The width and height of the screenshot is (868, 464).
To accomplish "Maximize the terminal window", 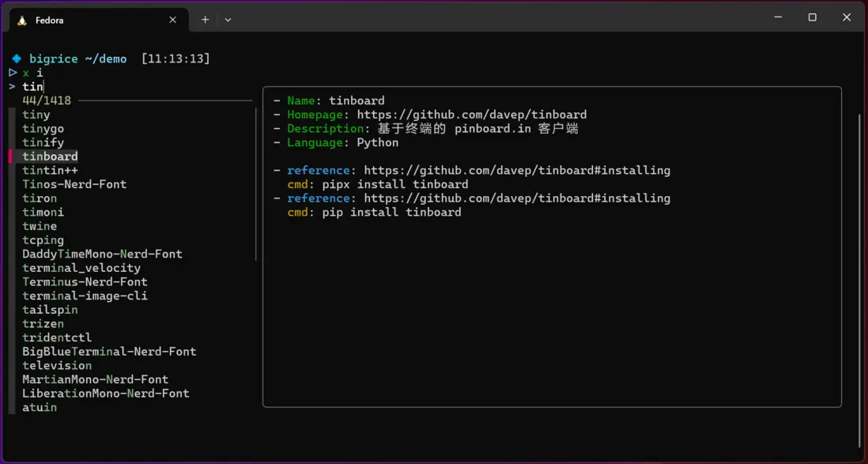I will pyautogui.click(x=812, y=17).
